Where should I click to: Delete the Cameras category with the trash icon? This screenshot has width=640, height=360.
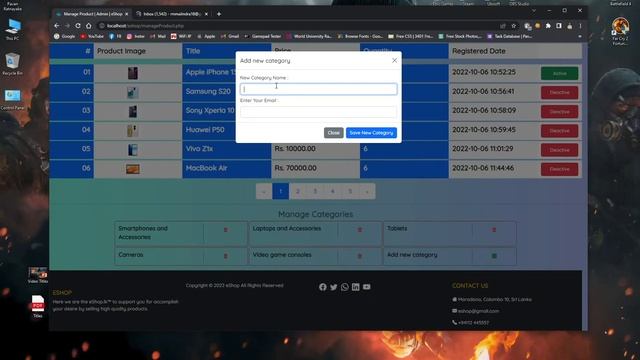tap(226, 256)
